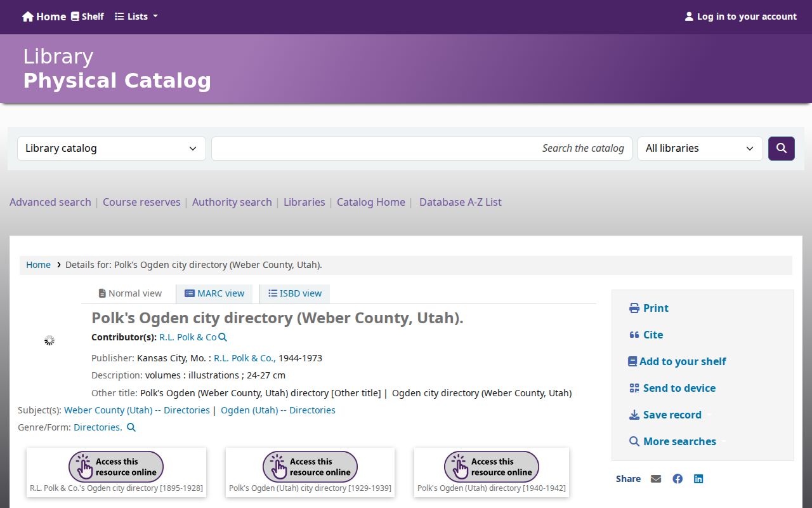Click Home in the breadcrumb
This screenshot has width=812, height=508.
[x=38, y=265]
